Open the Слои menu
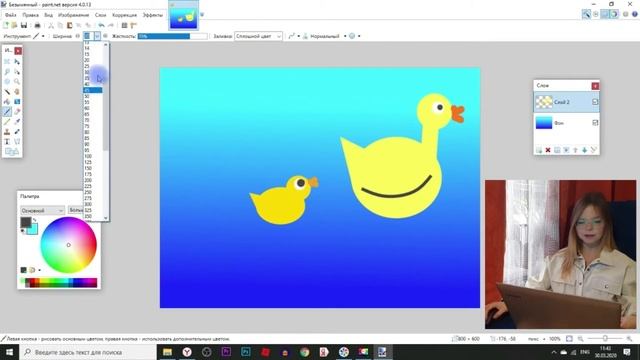 [100, 15]
